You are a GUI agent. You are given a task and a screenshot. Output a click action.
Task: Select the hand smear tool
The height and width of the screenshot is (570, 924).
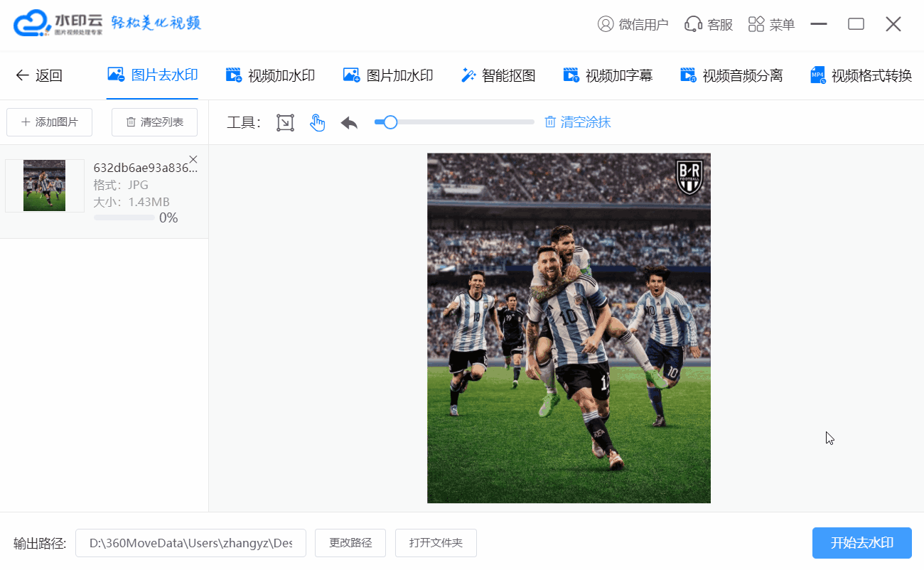[x=317, y=122]
